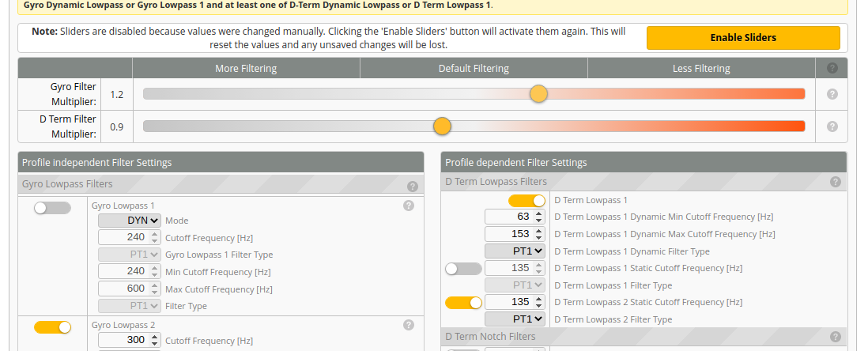The height and width of the screenshot is (351, 868).
Task: Increase D Term Lowpass 1 Dynamic Min Cutoff stepper
Action: (540, 213)
